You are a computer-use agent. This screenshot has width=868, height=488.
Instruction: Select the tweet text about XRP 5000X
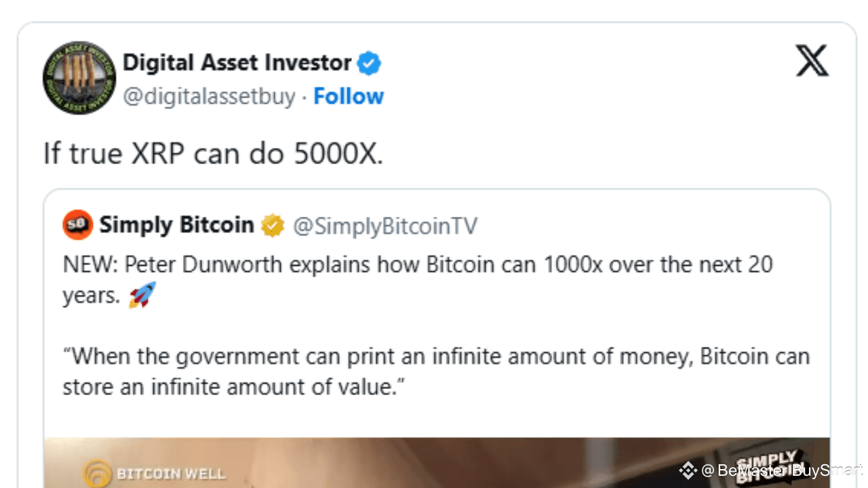[212, 153]
